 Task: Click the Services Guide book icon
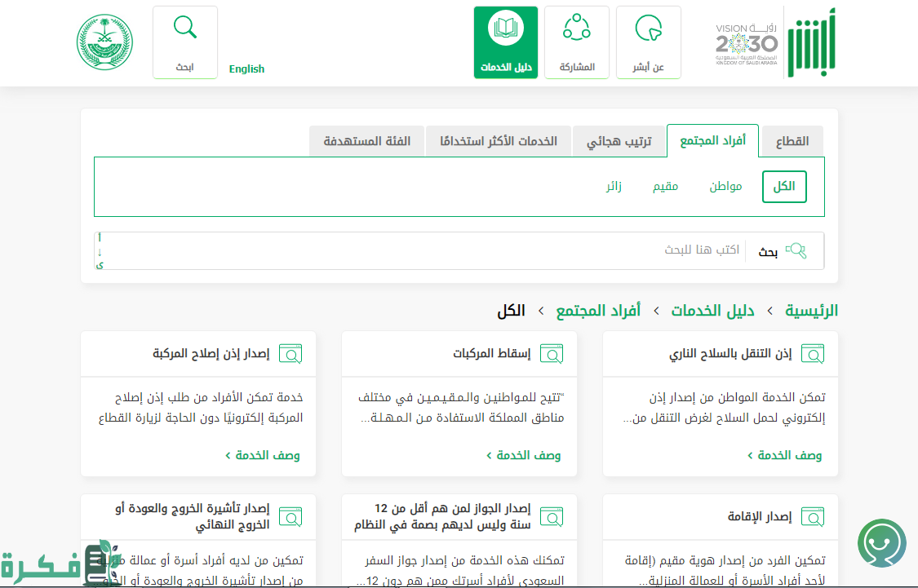(505, 29)
